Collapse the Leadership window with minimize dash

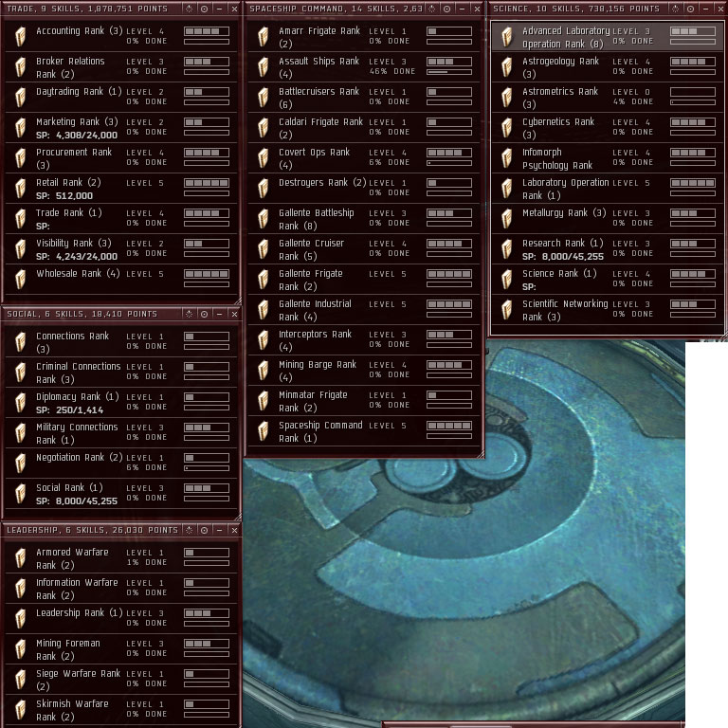[x=219, y=530]
